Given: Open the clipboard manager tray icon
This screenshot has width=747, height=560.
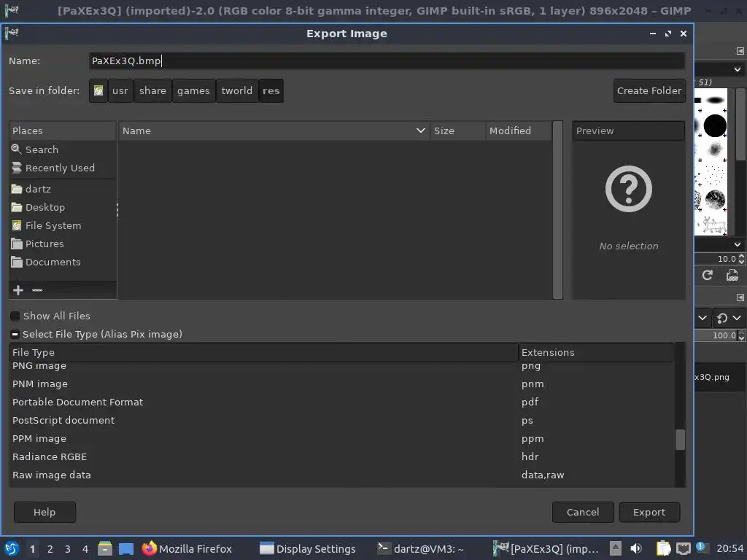Looking at the screenshot, I should tap(663, 548).
